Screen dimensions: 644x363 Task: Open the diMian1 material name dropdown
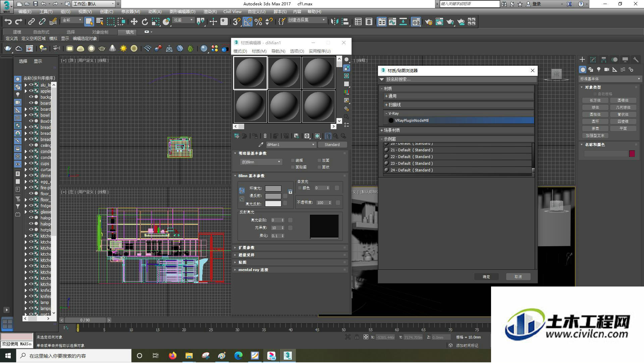point(290,145)
